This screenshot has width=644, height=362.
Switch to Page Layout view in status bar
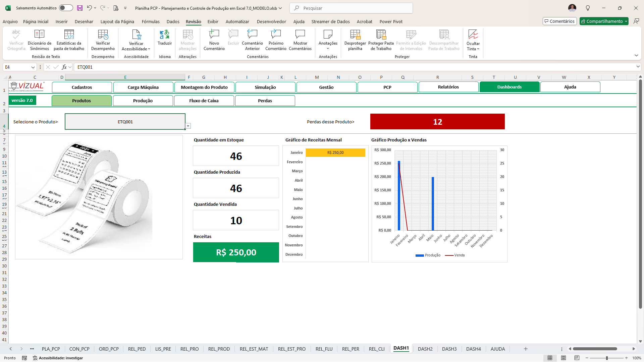coord(563,358)
